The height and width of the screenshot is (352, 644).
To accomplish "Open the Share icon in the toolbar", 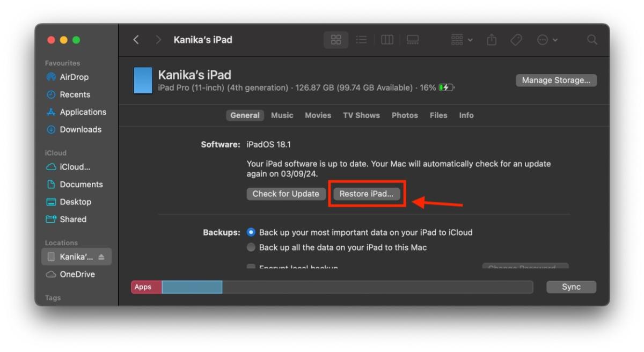I will click(x=491, y=39).
